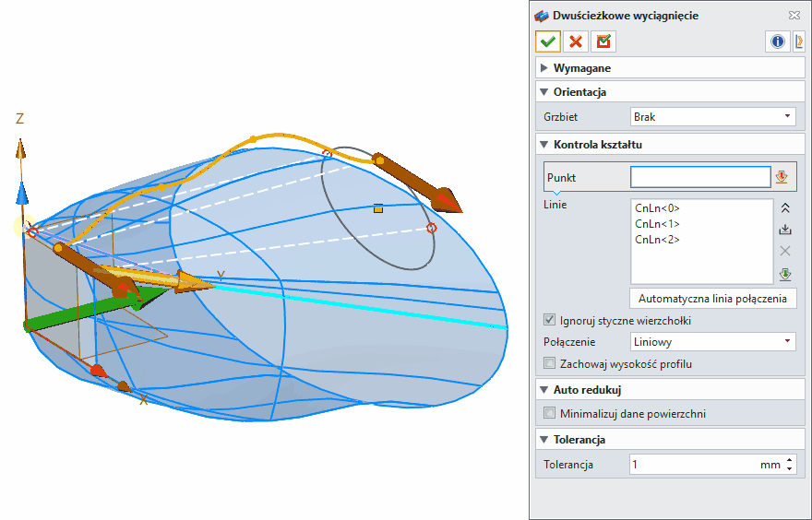Click the apply-and-repeat checkbox icon
Image resolution: width=812 pixels, height=520 pixels.
click(604, 41)
